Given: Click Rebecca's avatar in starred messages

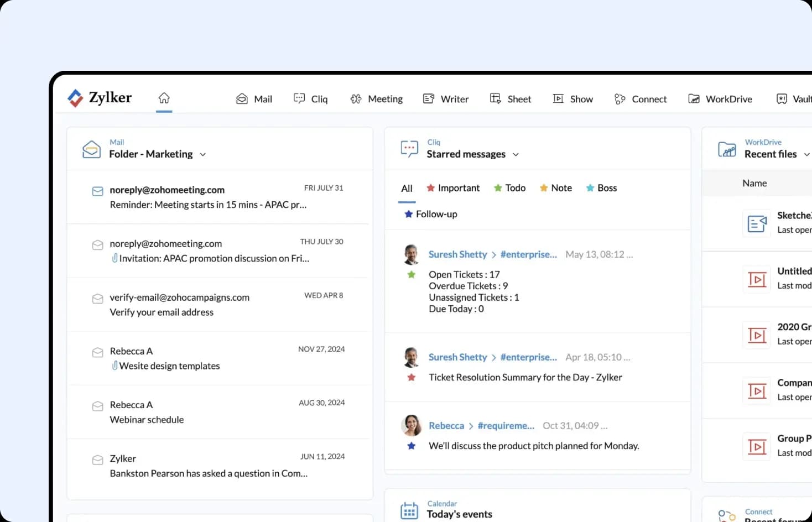Looking at the screenshot, I should tap(411, 425).
